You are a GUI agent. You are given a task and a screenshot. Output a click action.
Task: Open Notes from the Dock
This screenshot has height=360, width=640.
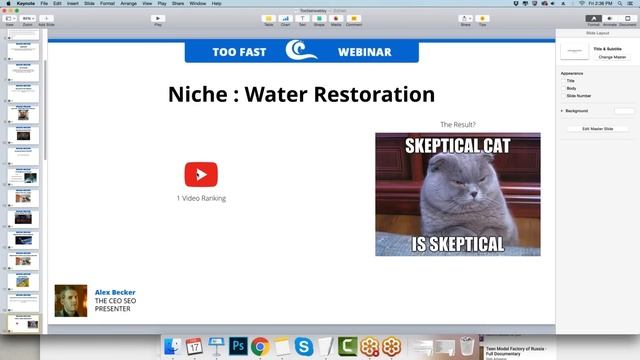pyautogui.click(x=282, y=347)
